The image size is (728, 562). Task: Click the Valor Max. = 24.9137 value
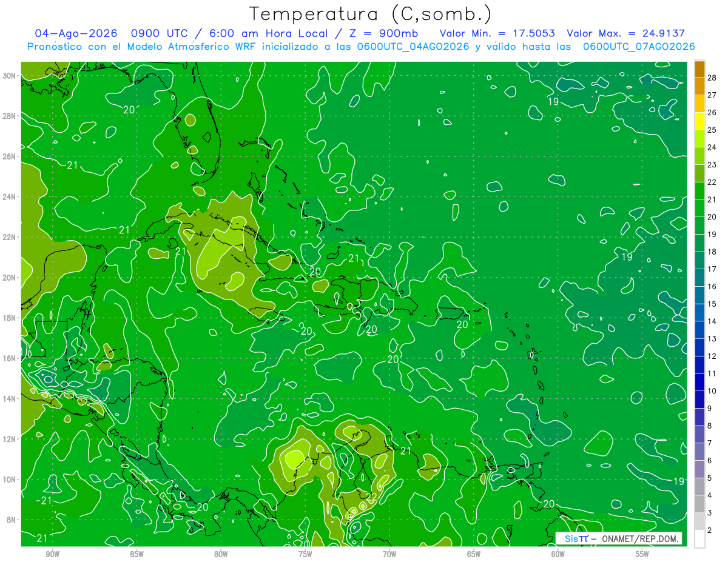(x=625, y=33)
